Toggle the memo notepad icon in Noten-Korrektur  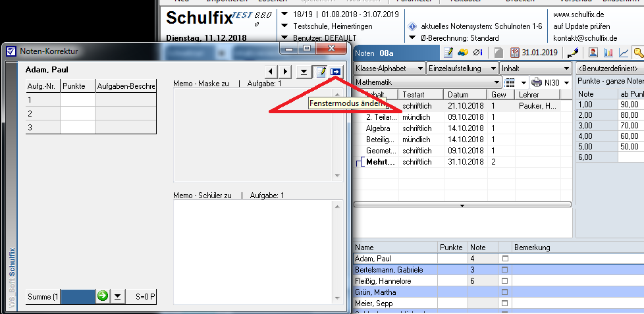pos(321,72)
